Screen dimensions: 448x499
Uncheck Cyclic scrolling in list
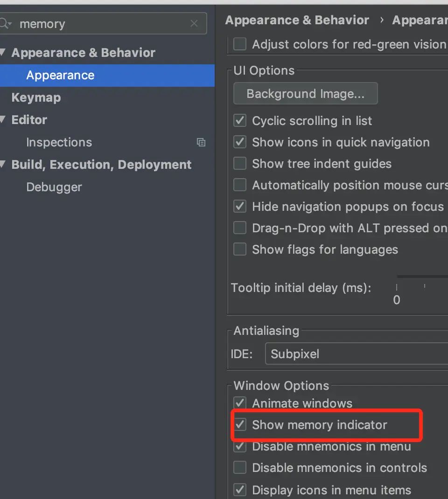click(240, 121)
